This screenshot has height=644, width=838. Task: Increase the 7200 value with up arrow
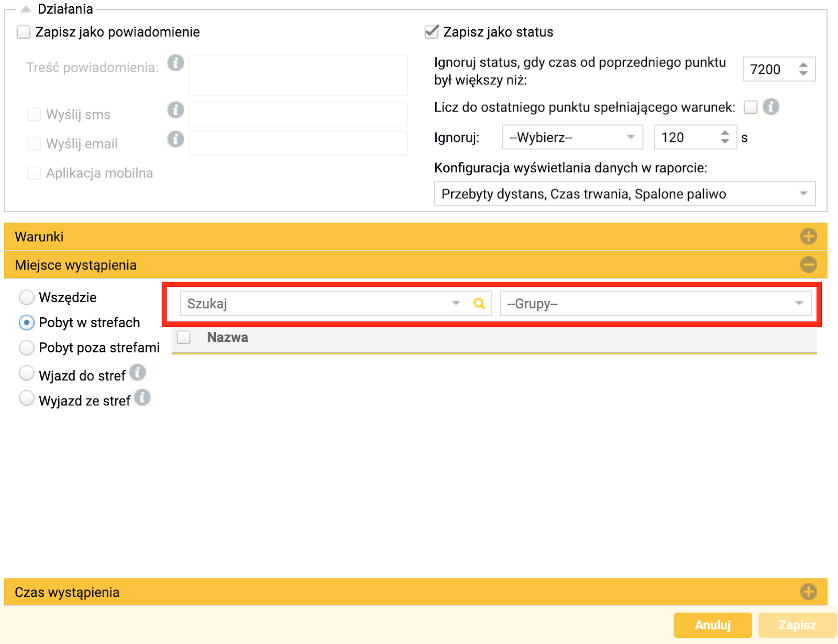click(803, 65)
